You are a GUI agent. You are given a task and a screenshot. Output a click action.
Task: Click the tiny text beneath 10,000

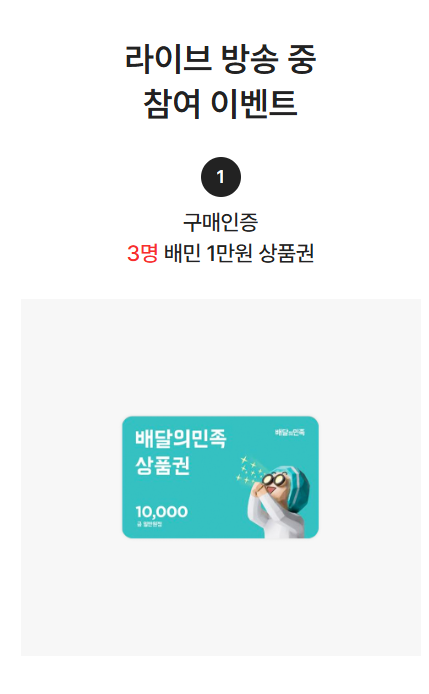149,524
